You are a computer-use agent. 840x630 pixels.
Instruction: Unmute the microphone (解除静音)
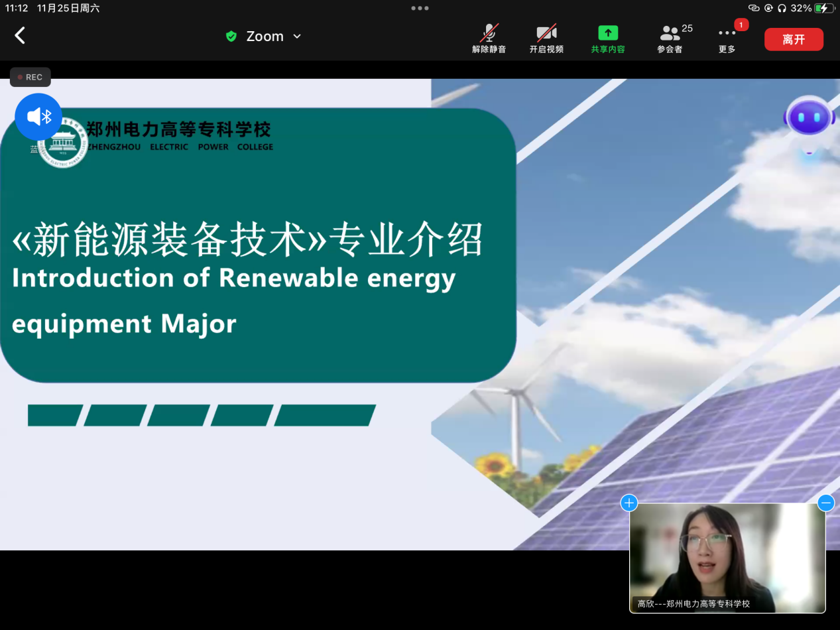click(x=489, y=39)
